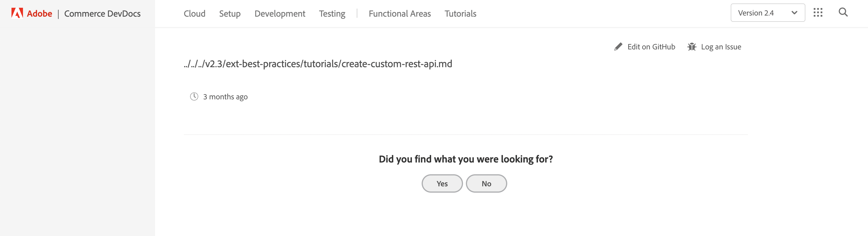Click the No feedback button
The width and height of the screenshot is (868, 236).
[x=486, y=183]
